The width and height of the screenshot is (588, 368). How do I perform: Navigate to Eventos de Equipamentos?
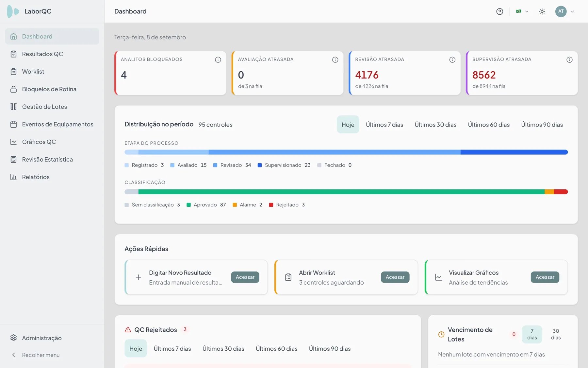click(52, 124)
